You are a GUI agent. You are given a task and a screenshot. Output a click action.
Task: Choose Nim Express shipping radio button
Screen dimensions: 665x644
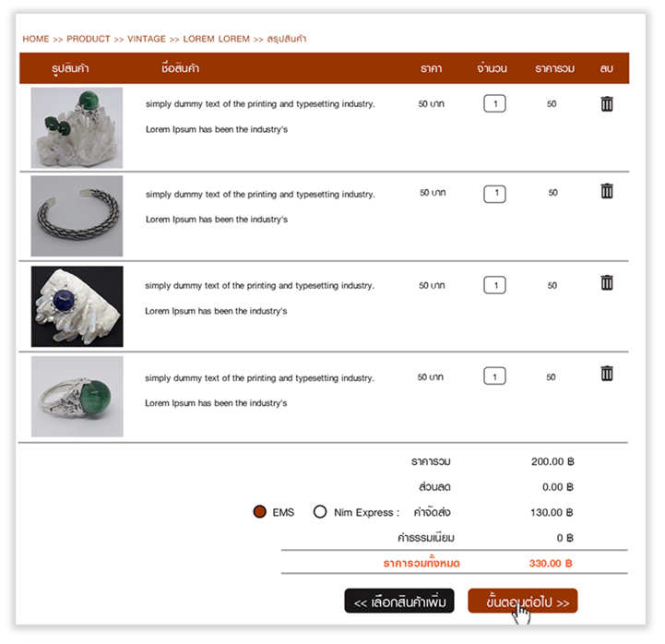point(320,512)
